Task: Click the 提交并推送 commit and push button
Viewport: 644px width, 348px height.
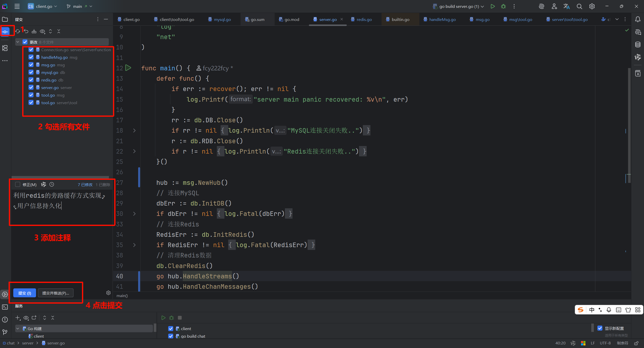Action: coord(55,293)
